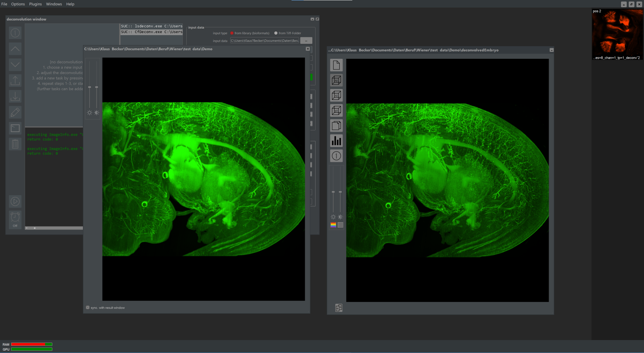Select the YZ projection cube icon
Image resolution: width=644 pixels, height=353 pixels.
click(336, 110)
